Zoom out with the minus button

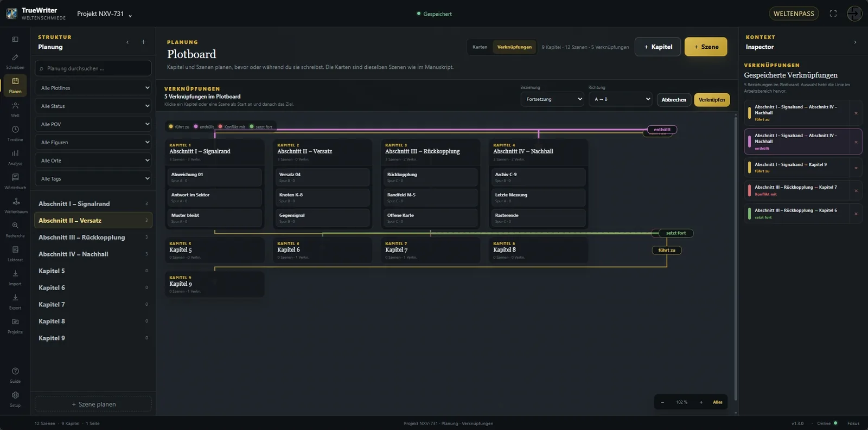(x=662, y=402)
